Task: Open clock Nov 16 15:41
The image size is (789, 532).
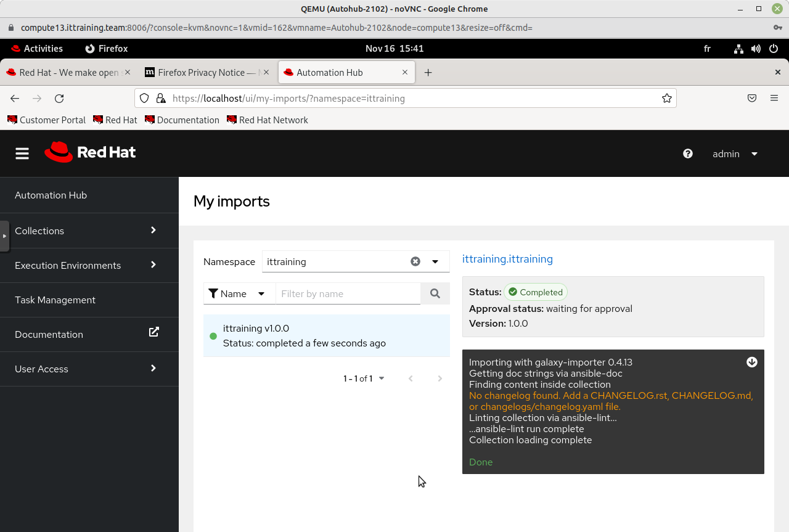Action: pos(394,49)
